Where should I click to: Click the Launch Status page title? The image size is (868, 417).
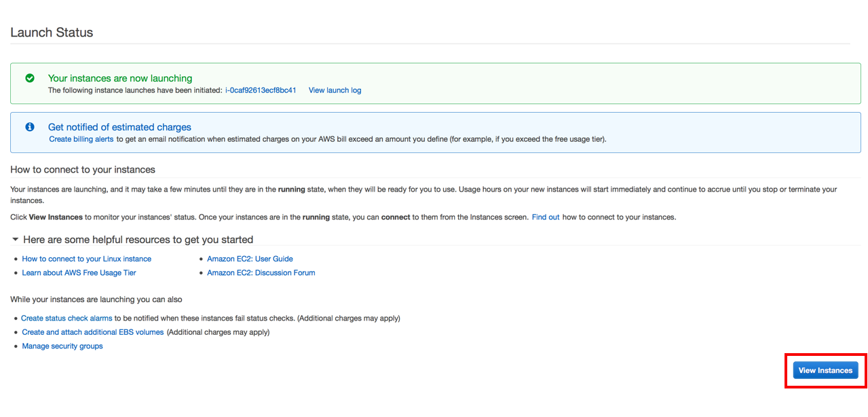[52, 33]
